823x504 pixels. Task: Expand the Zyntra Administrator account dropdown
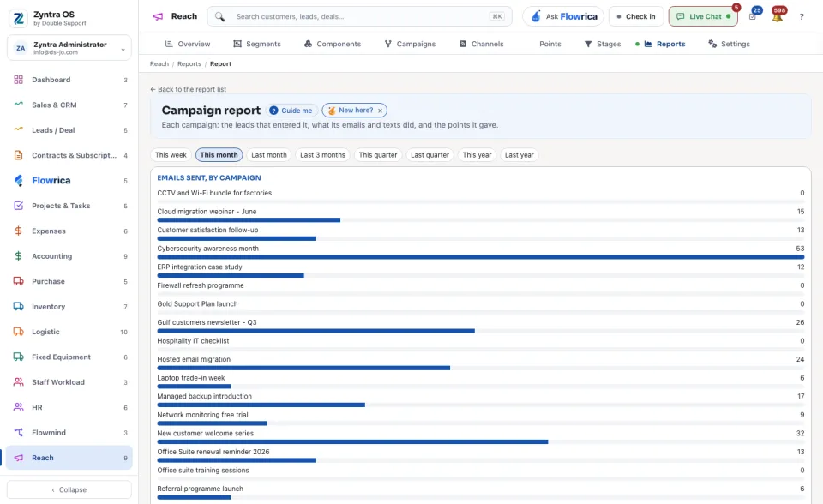[69, 48]
